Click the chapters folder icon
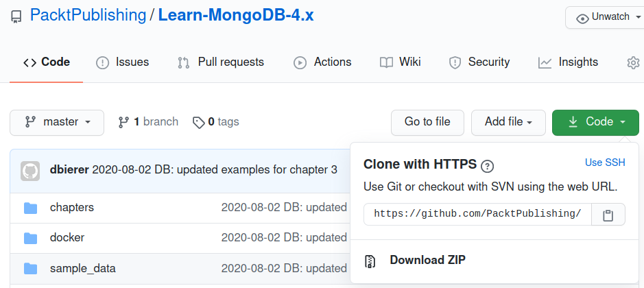This screenshot has width=644, height=288. [30, 207]
